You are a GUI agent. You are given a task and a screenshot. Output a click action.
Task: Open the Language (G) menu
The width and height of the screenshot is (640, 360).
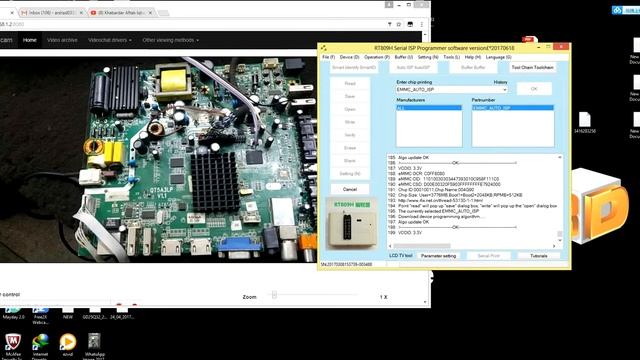tap(498, 57)
